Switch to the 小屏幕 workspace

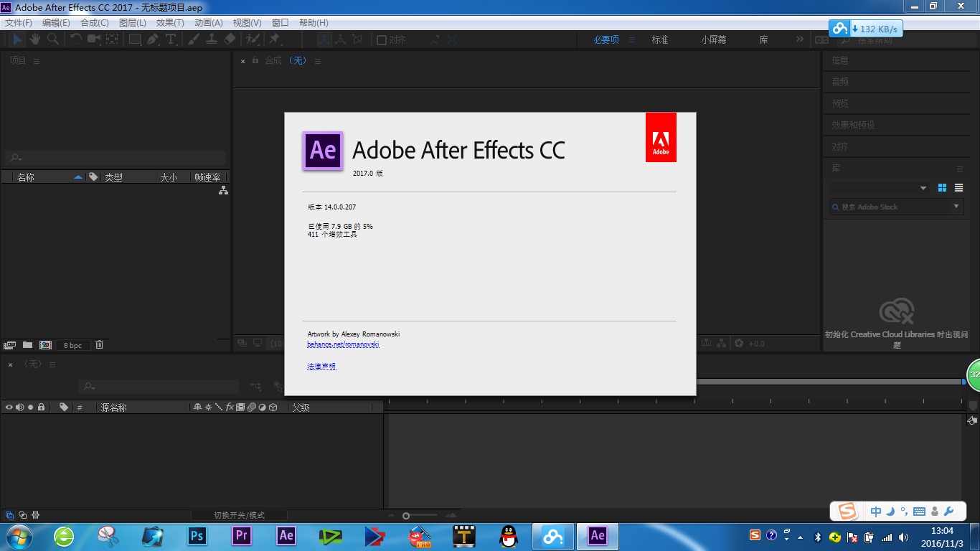tap(714, 40)
